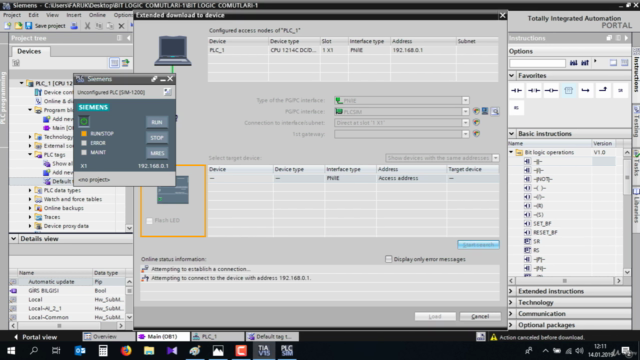Collapse Bit logic operations folder
The height and width of the screenshot is (360, 640).
click(x=511, y=152)
